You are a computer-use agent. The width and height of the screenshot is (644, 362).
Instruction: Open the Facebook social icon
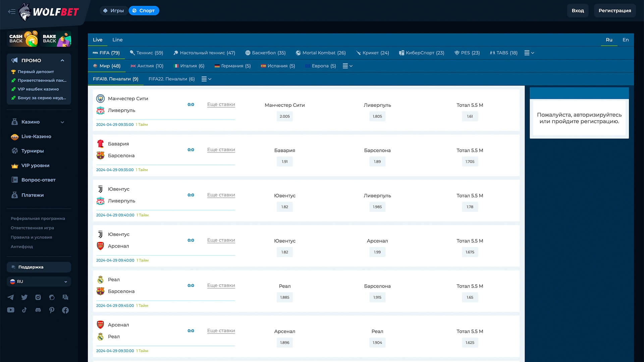click(65, 310)
